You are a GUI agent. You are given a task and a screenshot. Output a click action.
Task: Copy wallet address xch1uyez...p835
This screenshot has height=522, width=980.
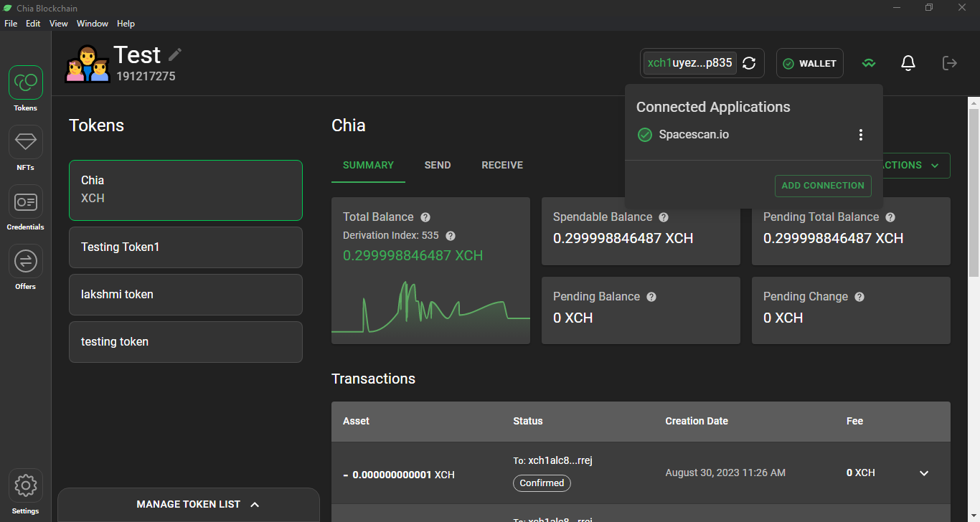pos(689,63)
